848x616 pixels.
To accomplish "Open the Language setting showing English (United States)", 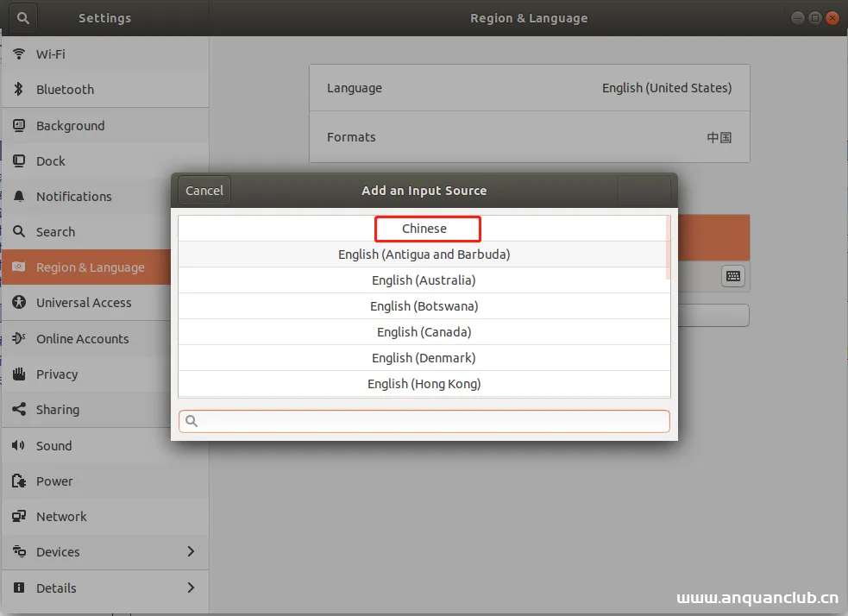I will click(x=529, y=87).
